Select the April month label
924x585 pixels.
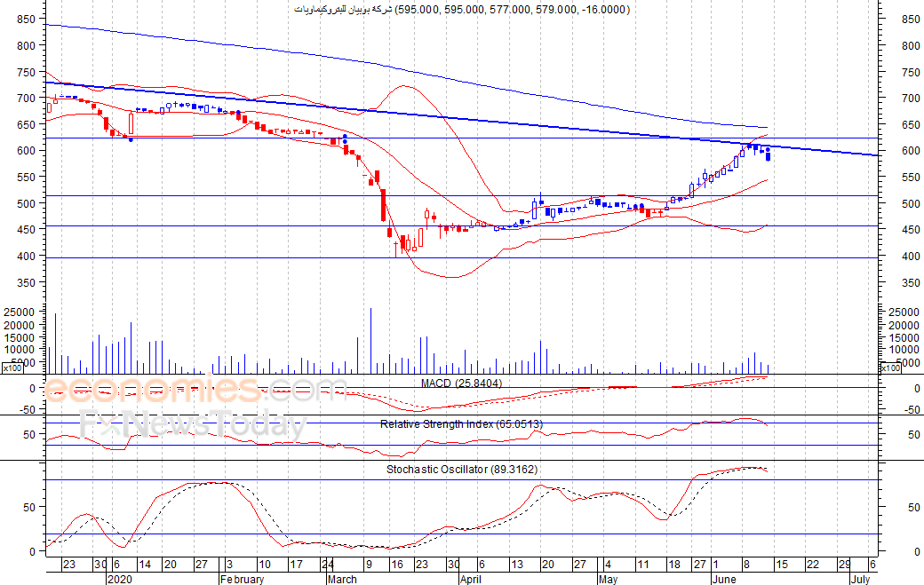point(471,579)
